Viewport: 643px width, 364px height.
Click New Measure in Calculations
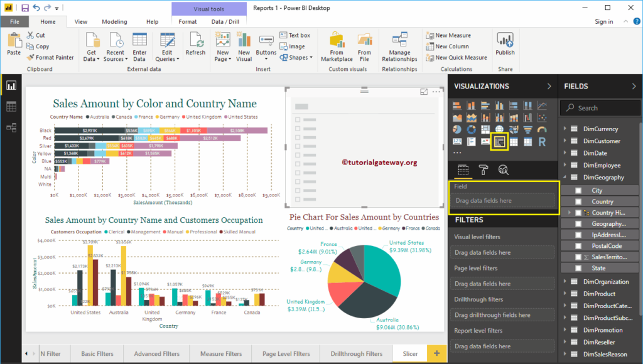[x=448, y=35]
